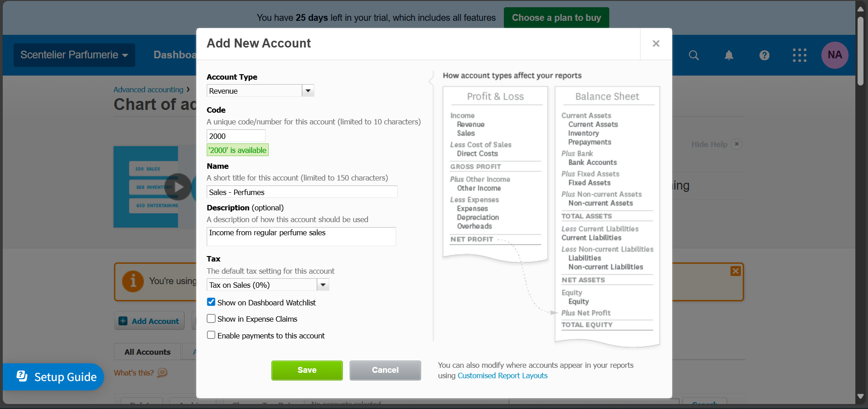Play the chart of accounts help video
The width and height of the screenshot is (868, 409).
coord(178,187)
